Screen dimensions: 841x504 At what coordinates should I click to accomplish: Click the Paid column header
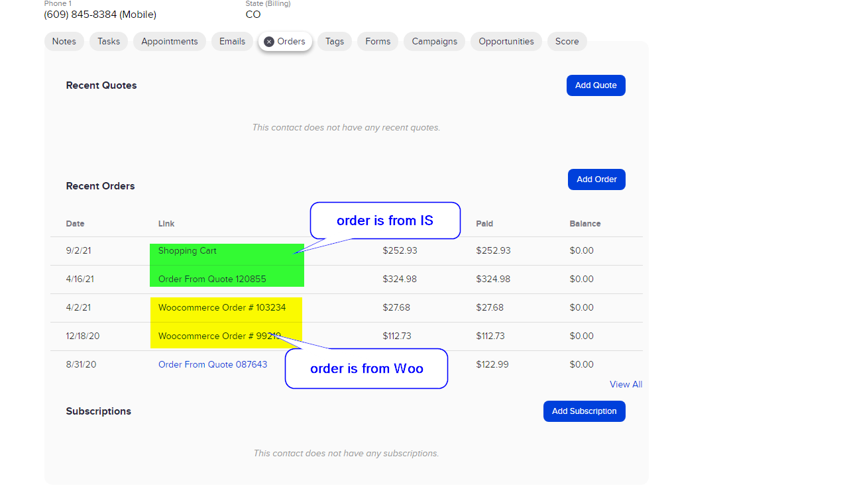(484, 224)
